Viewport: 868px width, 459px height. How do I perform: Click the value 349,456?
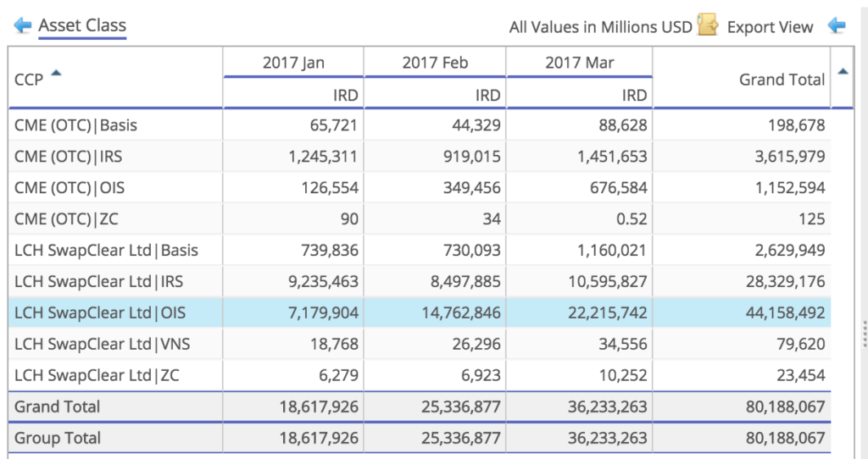click(471, 188)
